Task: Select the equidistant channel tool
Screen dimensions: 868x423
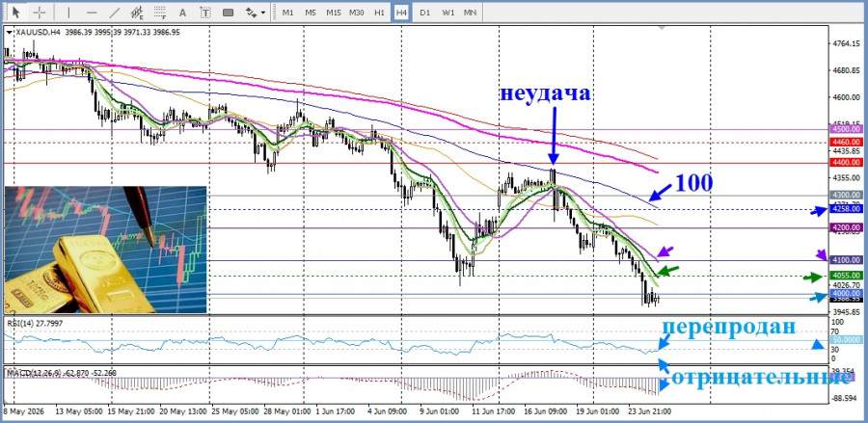Action: 137,13
